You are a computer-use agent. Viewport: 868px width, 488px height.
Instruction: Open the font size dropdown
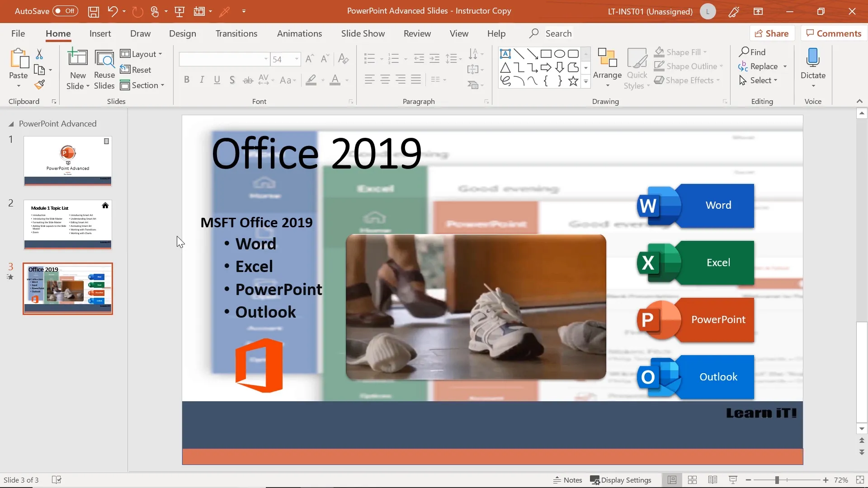coord(297,59)
